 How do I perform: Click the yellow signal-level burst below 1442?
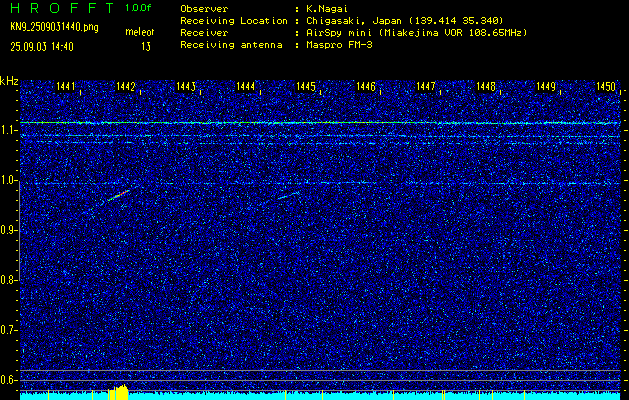(x=118, y=392)
